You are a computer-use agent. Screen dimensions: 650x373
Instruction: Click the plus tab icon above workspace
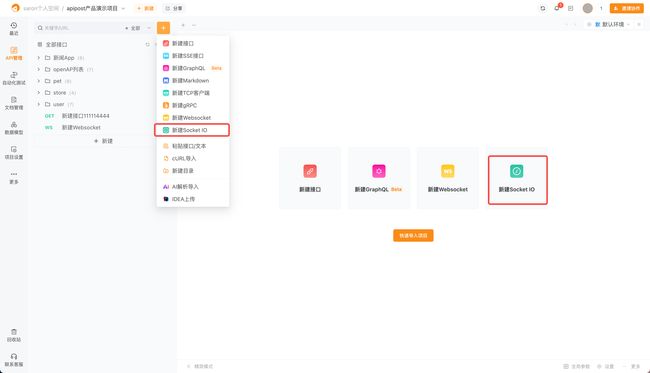click(183, 25)
